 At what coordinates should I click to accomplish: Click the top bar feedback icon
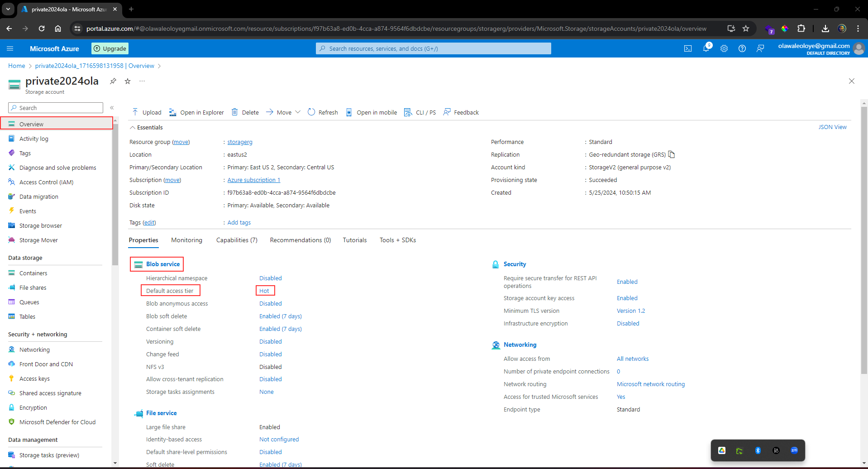click(x=760, y=48)
